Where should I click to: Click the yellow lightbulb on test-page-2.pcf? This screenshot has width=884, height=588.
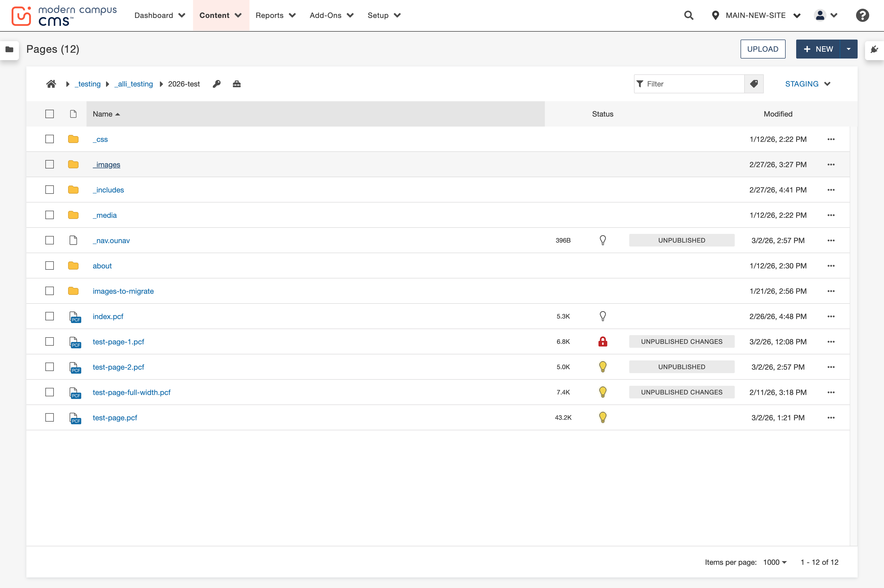pos(603,367)
